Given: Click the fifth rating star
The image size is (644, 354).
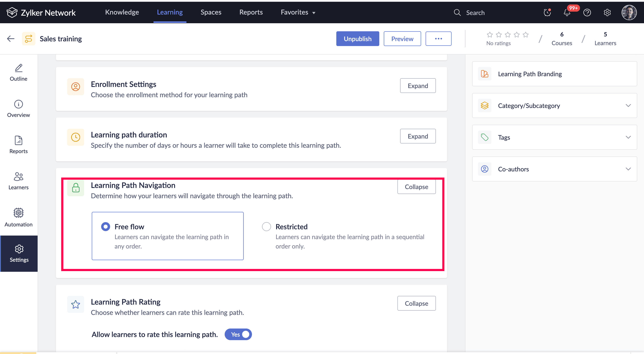Looking at the screenshot, I should [525, 34].
